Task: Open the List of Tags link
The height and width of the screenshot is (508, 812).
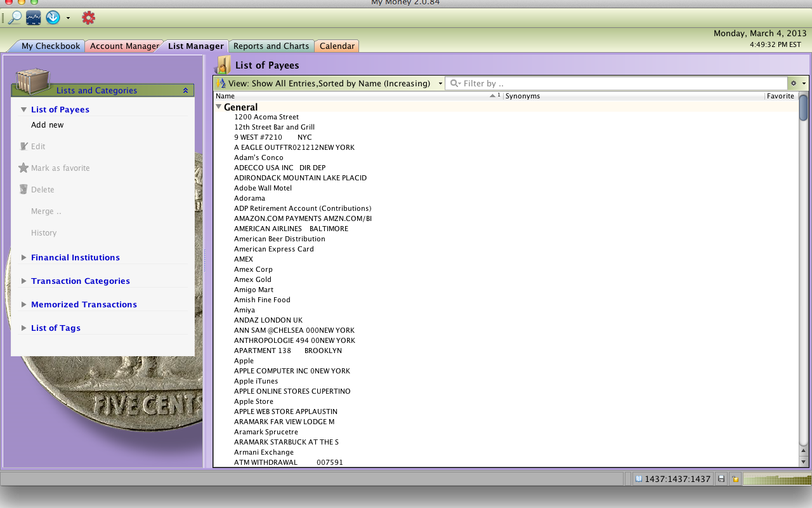Action: (x=56, y=328)
